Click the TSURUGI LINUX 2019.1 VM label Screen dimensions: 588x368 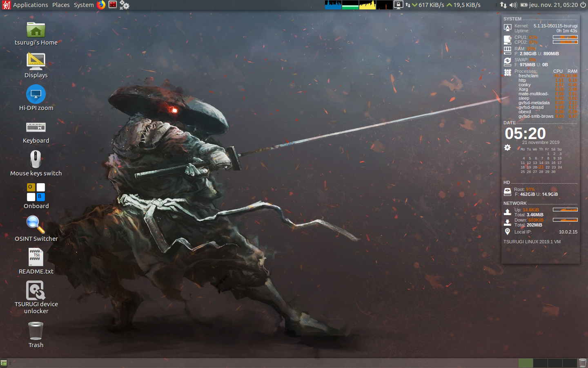click(x=532, y=242)
